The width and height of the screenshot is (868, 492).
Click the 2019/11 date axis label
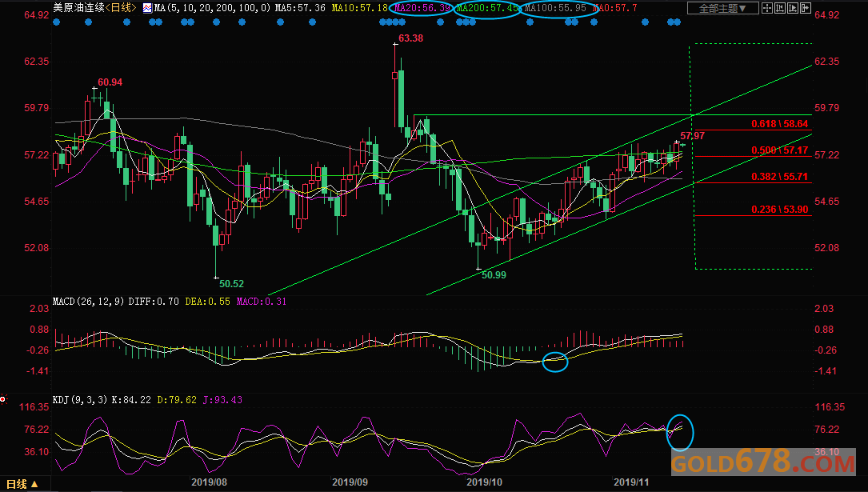[x=631, y=482]
